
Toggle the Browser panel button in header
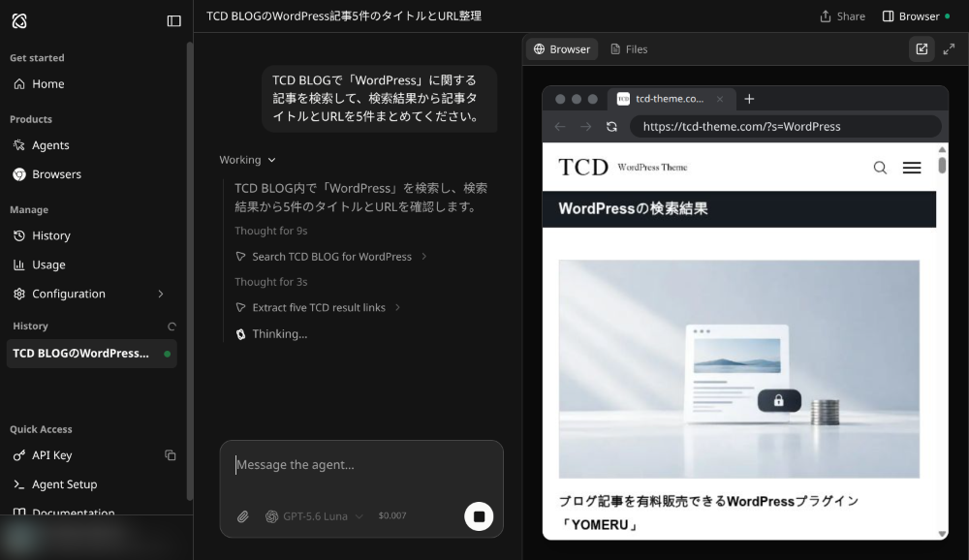tap(916, 16)
